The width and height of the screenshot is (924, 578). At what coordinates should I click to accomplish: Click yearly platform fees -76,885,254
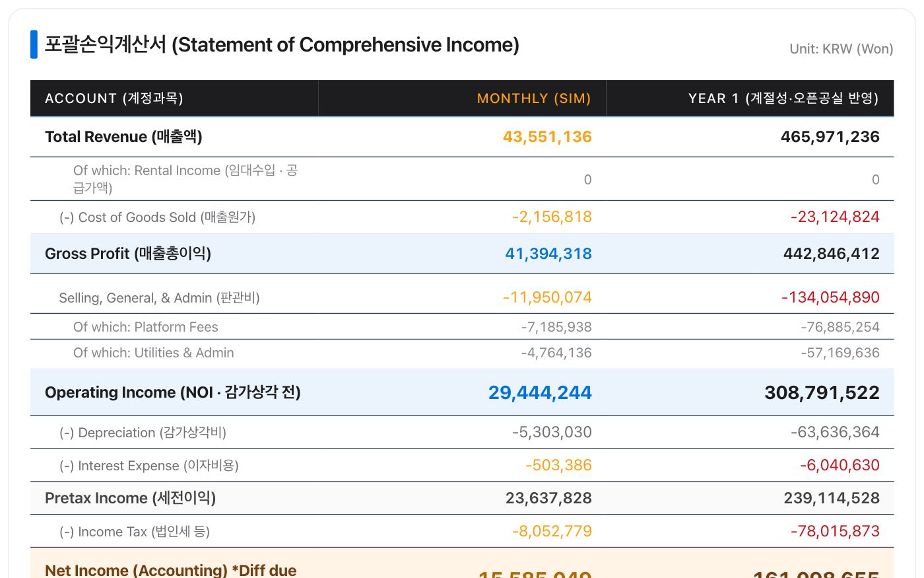pos(840,327)
